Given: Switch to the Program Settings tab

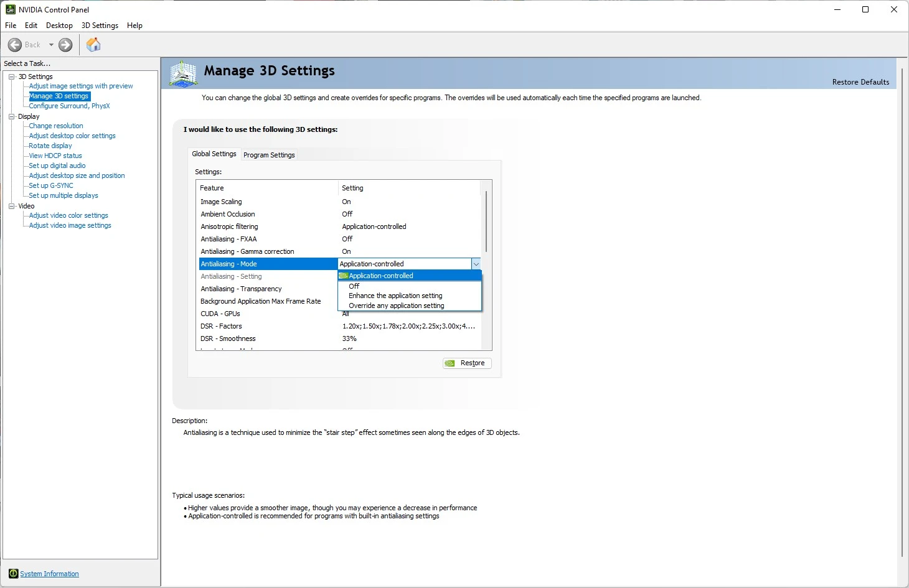Looking at the screenshot, I should (x=269, y=154).
